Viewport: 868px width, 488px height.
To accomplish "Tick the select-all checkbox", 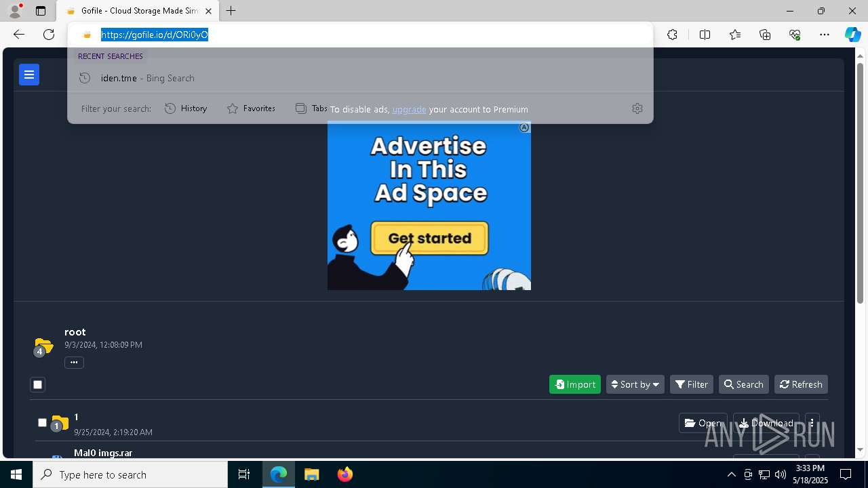I will (38, 384).
